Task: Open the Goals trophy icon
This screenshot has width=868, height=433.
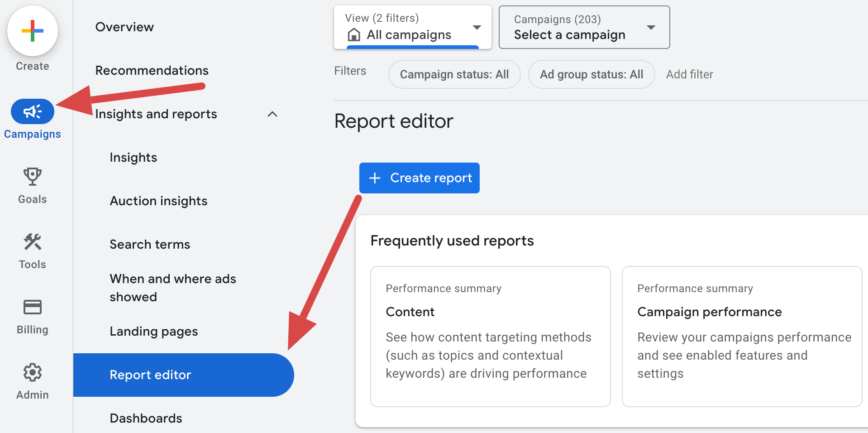Action: pos(33,177)
